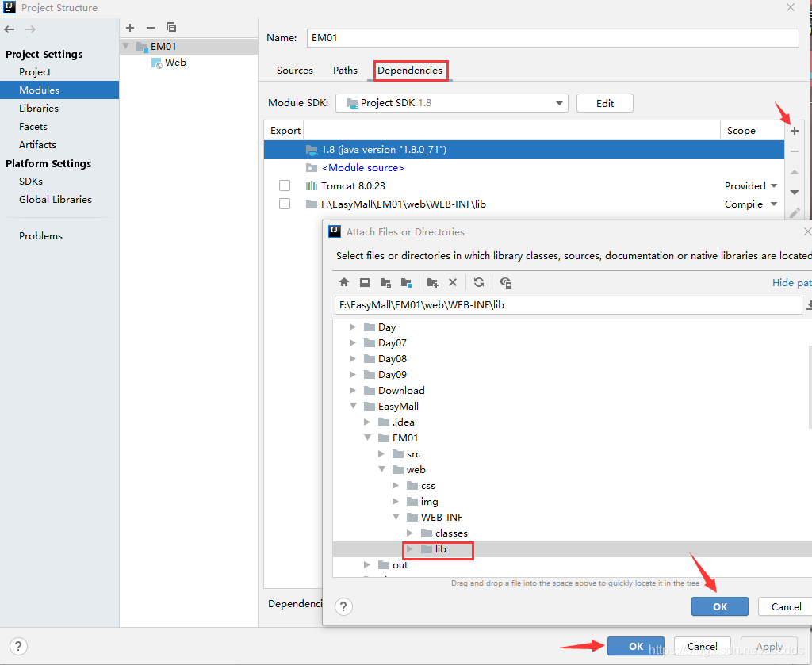Image resolution: width=812 pixels, height=665 pixels.
Task: Click into the module Name field
Action: click(x=553, y=38)
